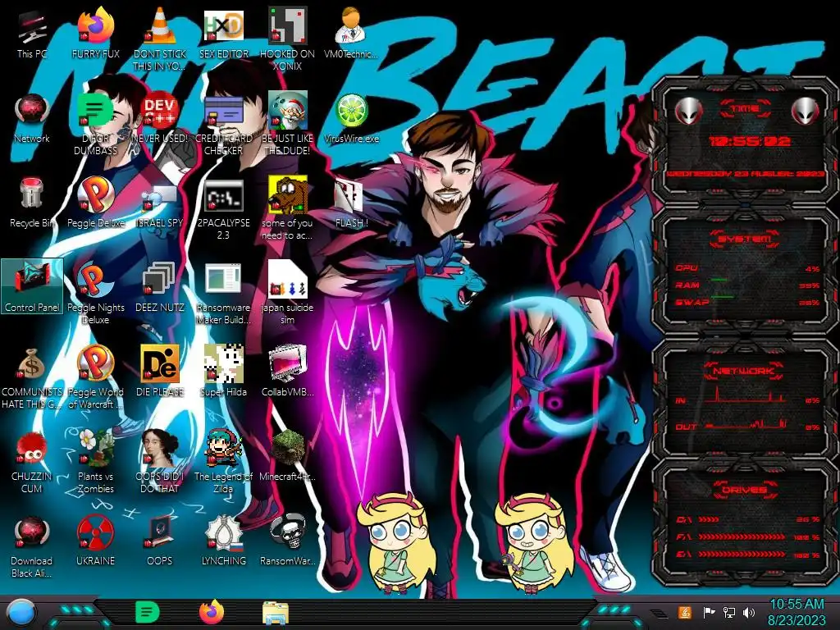Open the Download Black Ali... shortcut
The width and height of the screenshot is (840, 630).
tap(32, 548)
